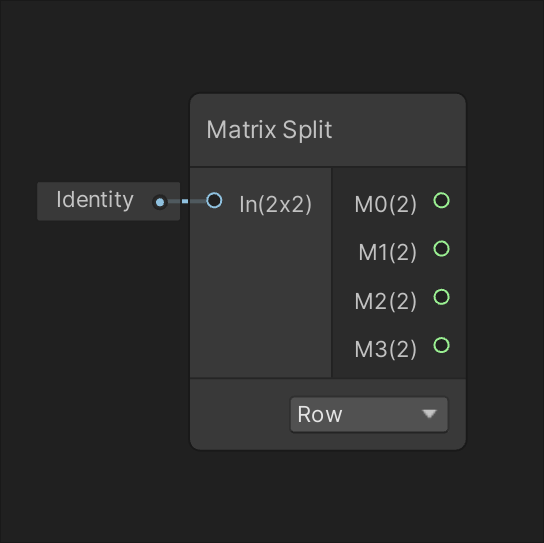Click the Matrix Split header bar beside title

point(399,130)
